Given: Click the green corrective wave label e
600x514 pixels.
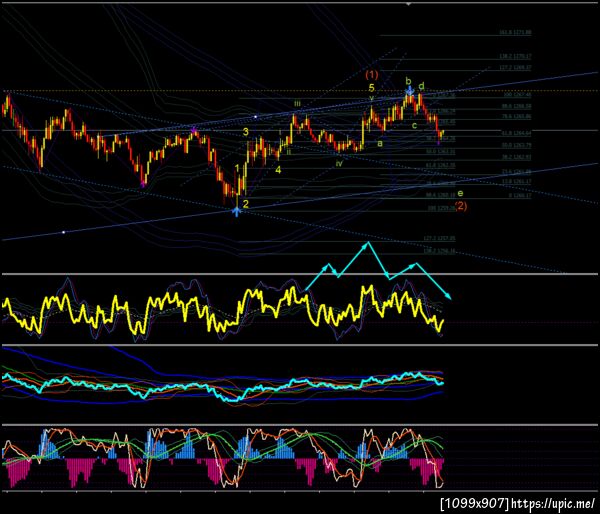Looking at the screenshot, I should click(x=460, y=193).
